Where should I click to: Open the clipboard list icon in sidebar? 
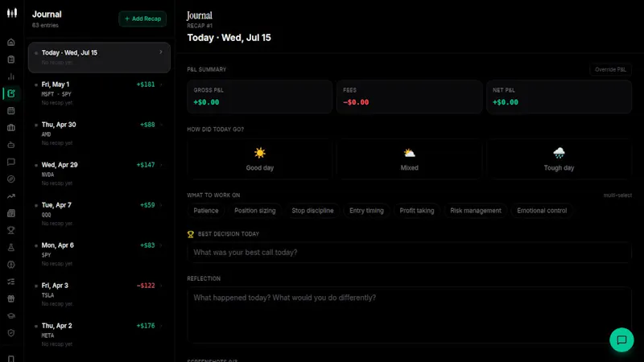tap(11, 60)
